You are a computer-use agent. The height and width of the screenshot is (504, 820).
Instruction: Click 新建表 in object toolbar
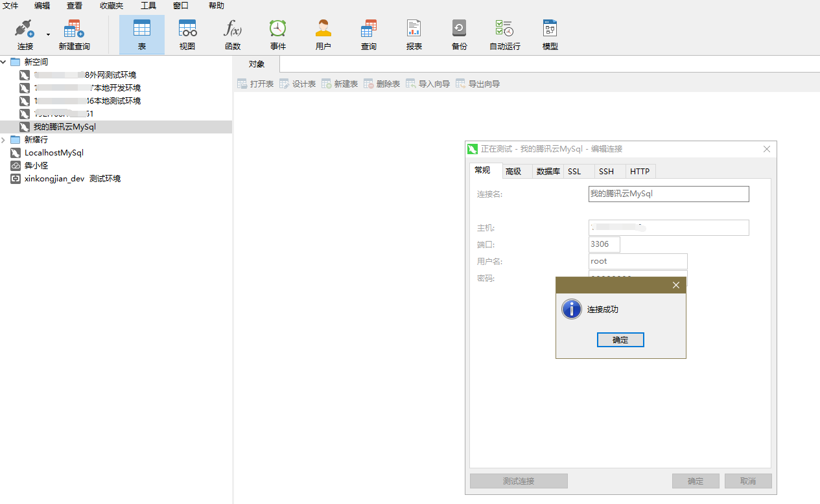pyautogui.click(x=340, y=84)
